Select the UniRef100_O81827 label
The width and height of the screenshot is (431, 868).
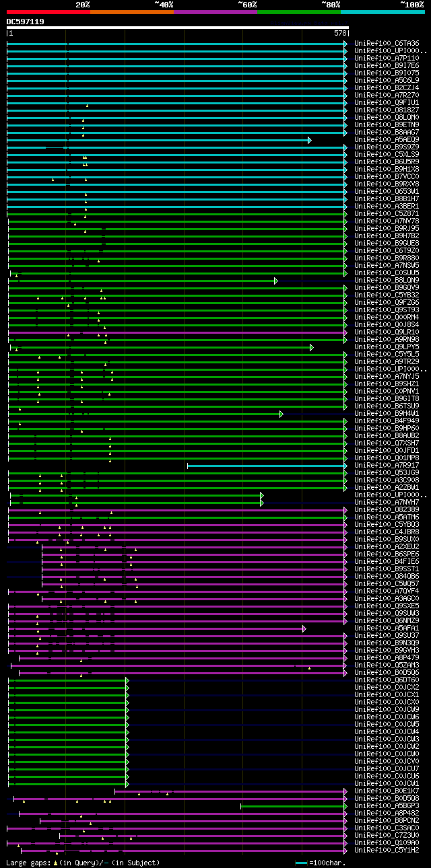(387, 110)
